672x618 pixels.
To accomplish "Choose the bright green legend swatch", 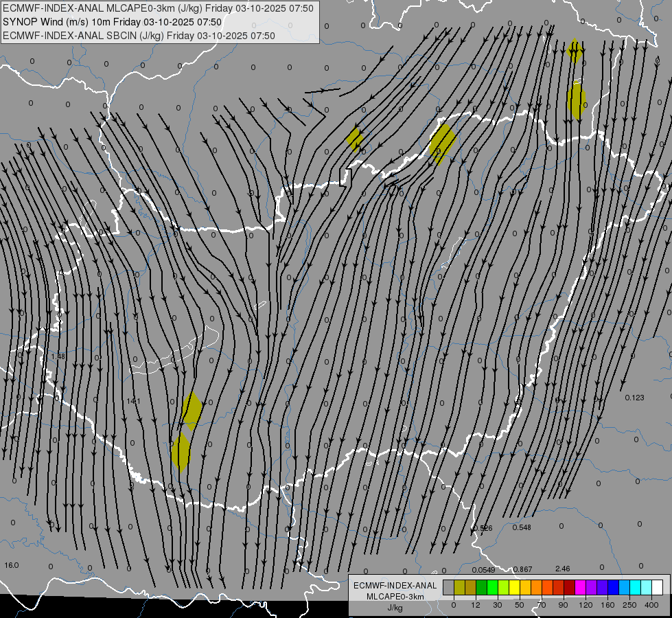I will [492, 587].
